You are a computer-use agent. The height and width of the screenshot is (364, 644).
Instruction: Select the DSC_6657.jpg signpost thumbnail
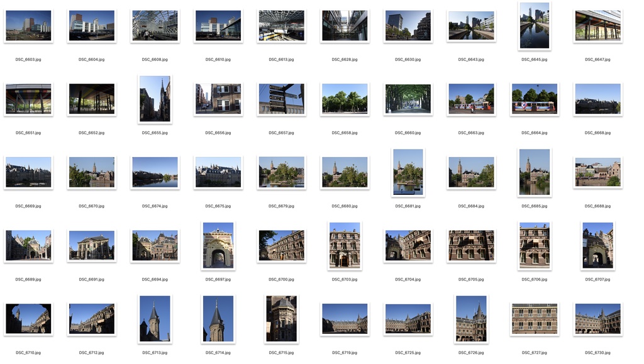coord(281,99)
